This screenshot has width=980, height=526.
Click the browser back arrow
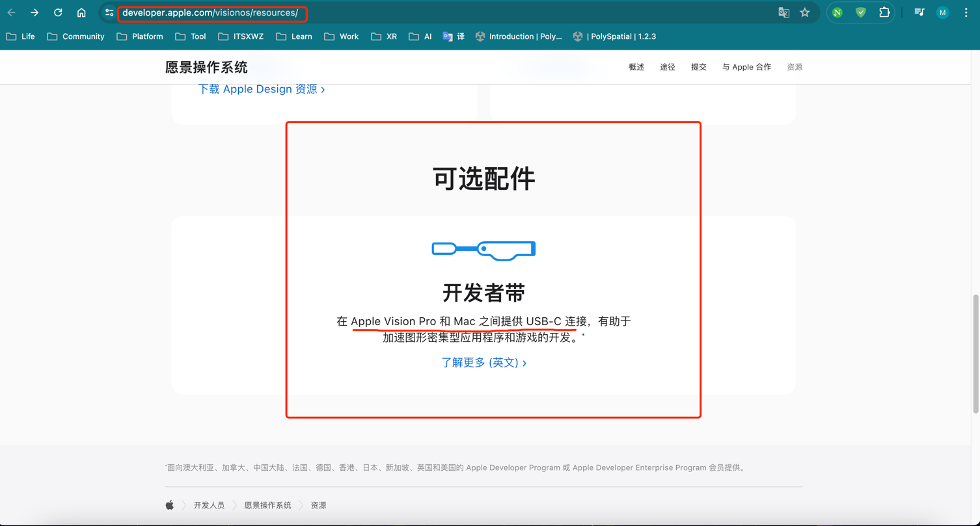(x=12, y=13)
